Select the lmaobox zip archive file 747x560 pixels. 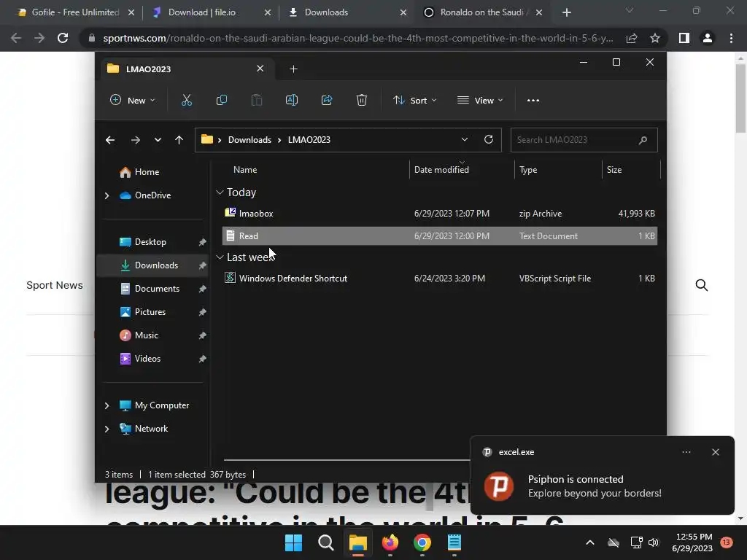(x=440, y=214)
